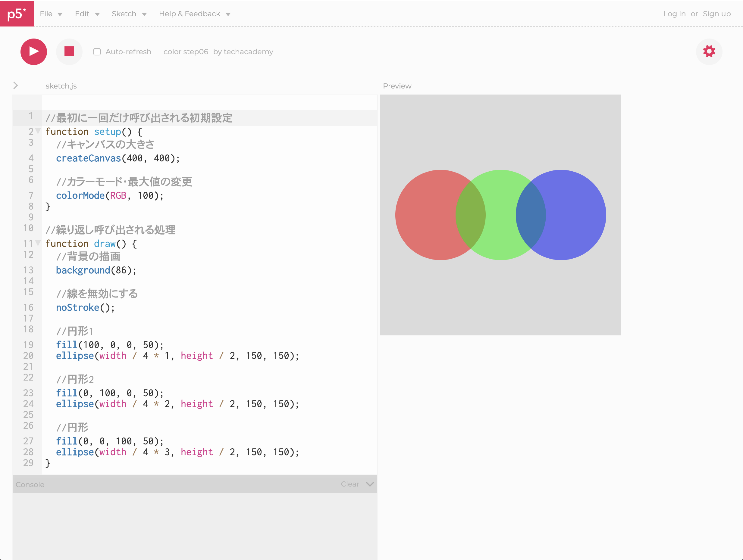Viewport: 743px width, 560px height.
Task: Click the p5* logo home icon
Action: click(x=17, y=14)
